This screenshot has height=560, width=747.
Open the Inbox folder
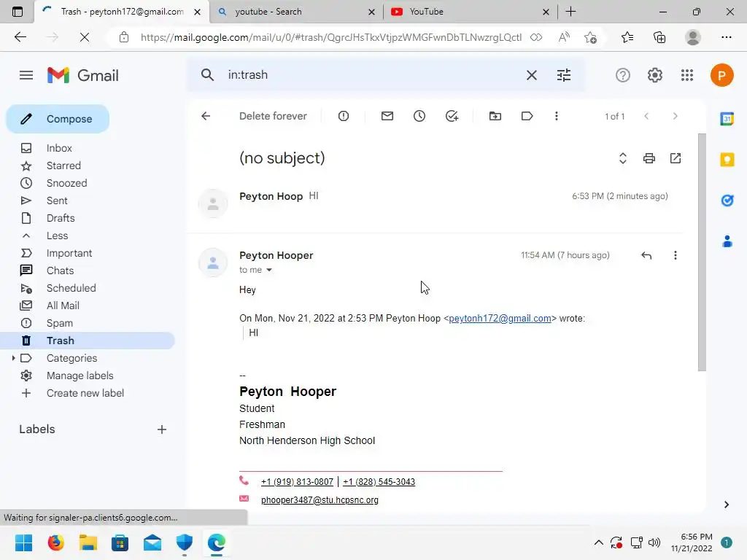[x=59, y=148]
